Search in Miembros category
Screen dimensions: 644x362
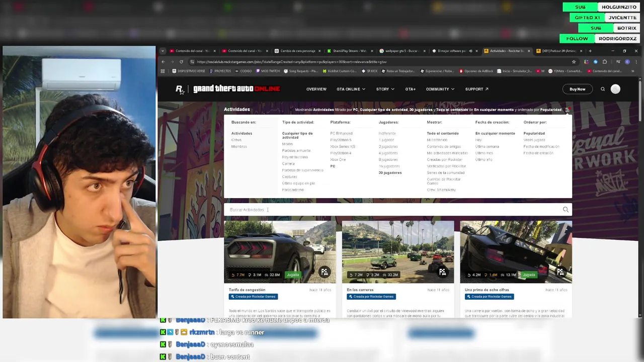point(239,146)
